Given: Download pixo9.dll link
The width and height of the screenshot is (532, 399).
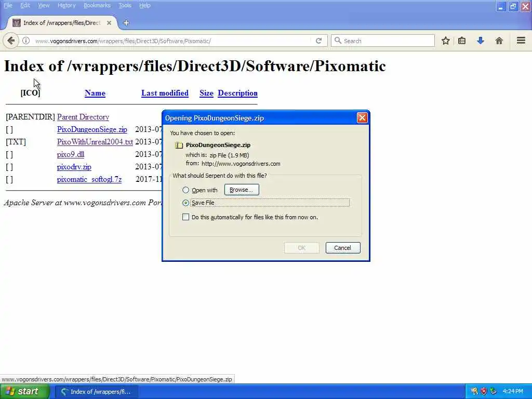Looking at the screenshot, I should point(71,154).
